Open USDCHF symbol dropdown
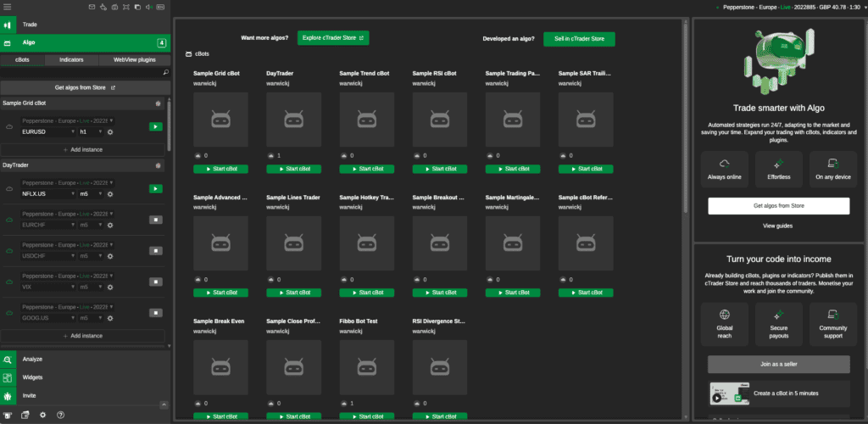Screen dimensions: 868x424 (48, 256)
